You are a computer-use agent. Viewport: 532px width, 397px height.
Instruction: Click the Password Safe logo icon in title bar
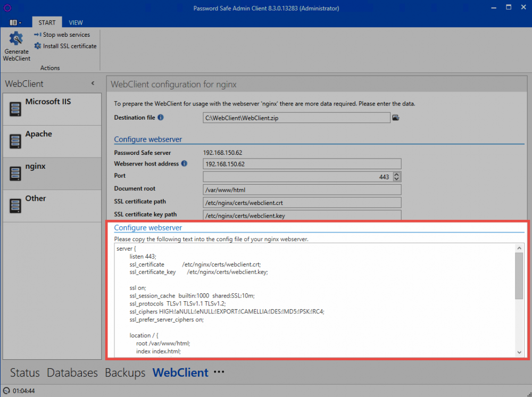7,8
